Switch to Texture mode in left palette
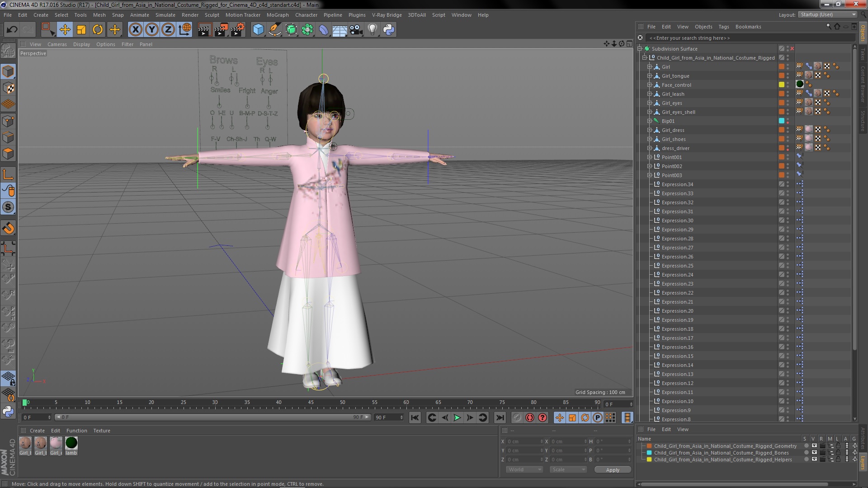 pos(8,88)
